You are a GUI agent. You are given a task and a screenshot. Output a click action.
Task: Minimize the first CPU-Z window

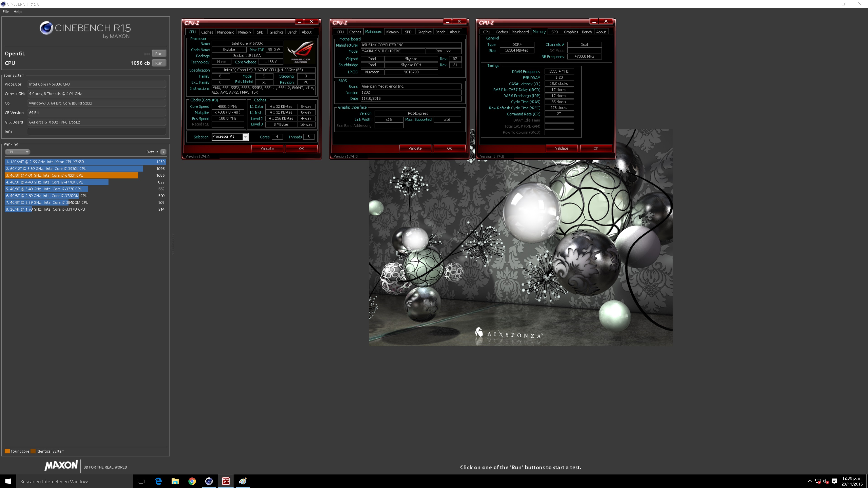[x=299, y=21]
